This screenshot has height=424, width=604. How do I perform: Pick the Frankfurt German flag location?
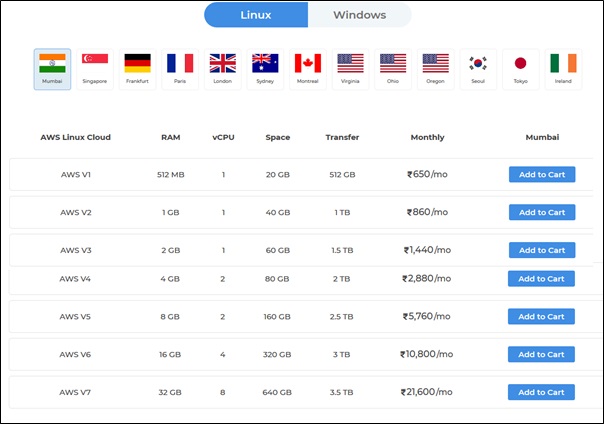tap(138, 69)
